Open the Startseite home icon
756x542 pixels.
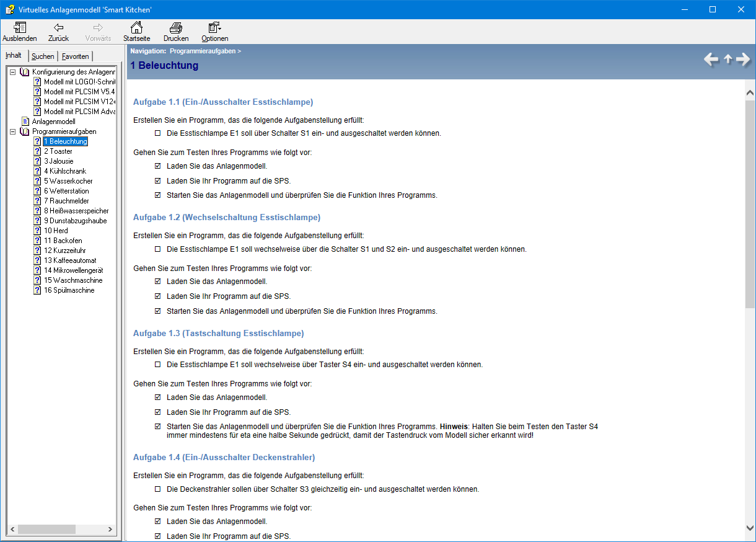point(136,28)
